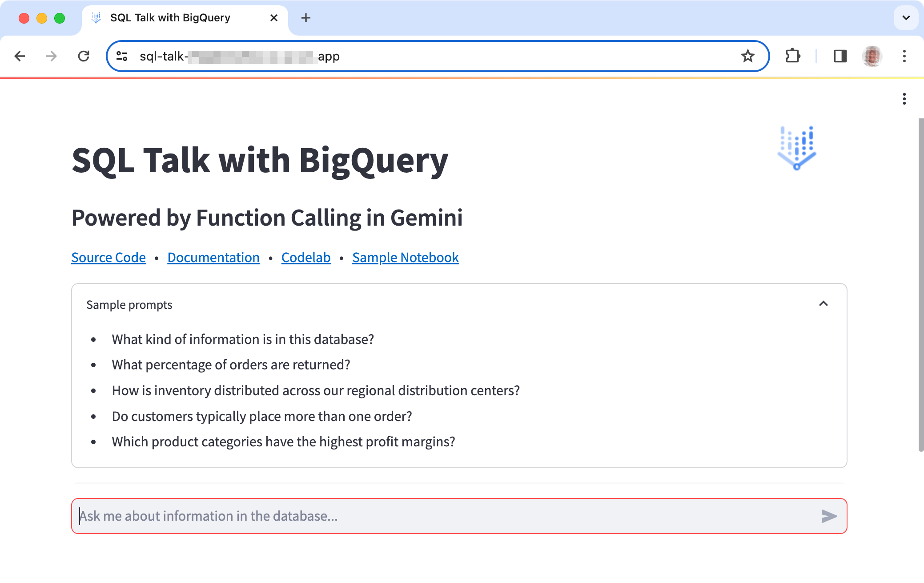Click the browser three-dot menu icon
Image resolution: width=924 pixels, height=583 pixels.
point(904,57)
